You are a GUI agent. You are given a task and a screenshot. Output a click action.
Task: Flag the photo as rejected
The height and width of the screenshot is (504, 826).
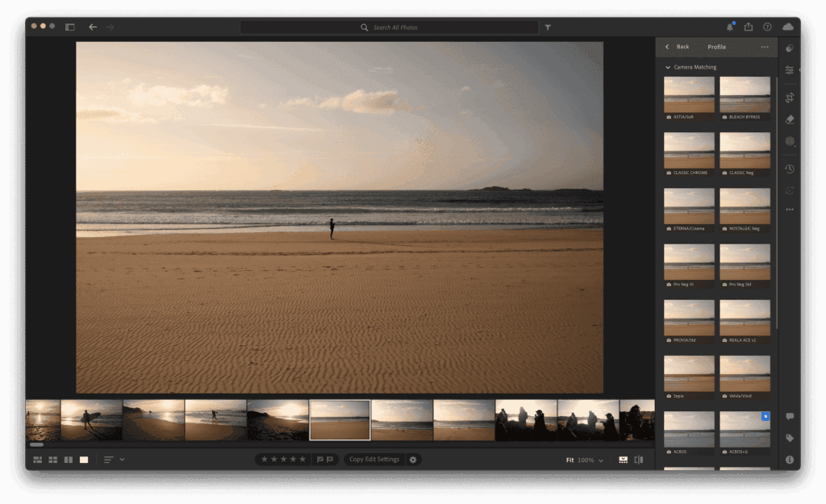tap(331, 460)
